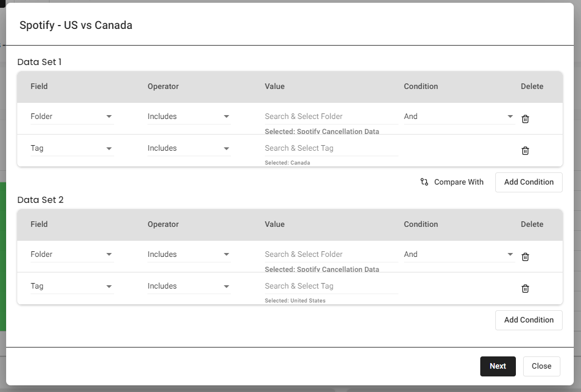
Task: Delete Folder row in Data Set 2
Action: tap(525, 257)
